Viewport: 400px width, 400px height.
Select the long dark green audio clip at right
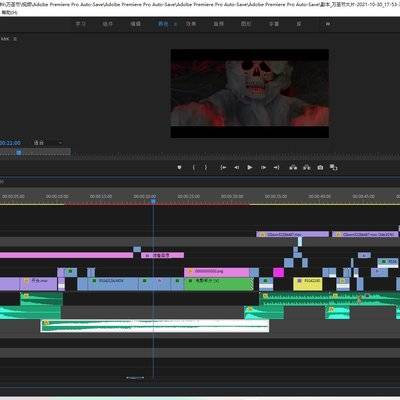330,299
